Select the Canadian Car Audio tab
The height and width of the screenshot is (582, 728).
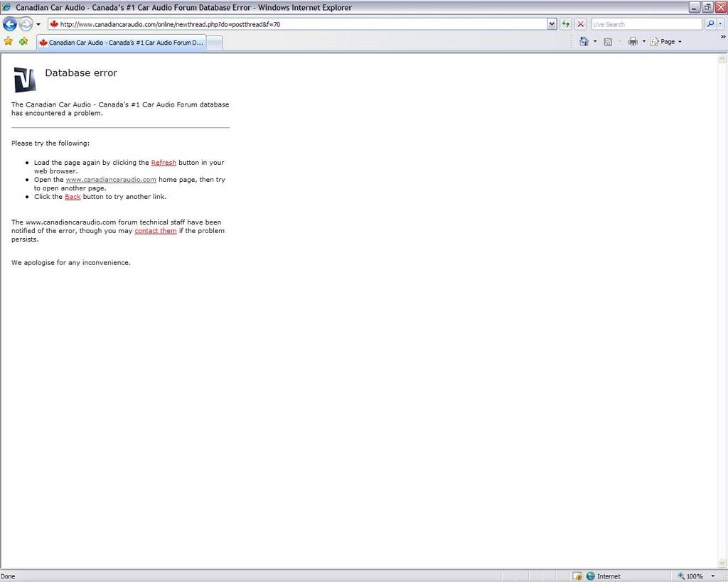(x=121, y=42)
